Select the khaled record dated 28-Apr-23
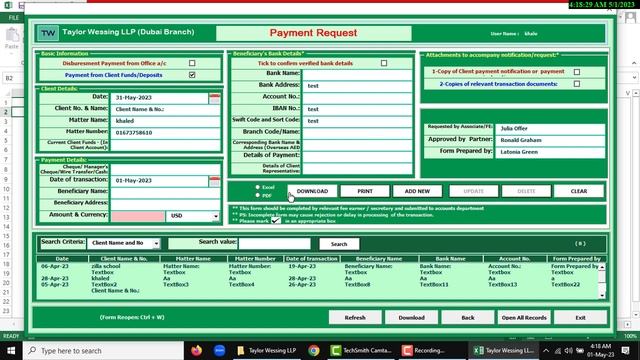Image resolution: width=640 pixels, height=360 pixels. [x=318, y=278]
